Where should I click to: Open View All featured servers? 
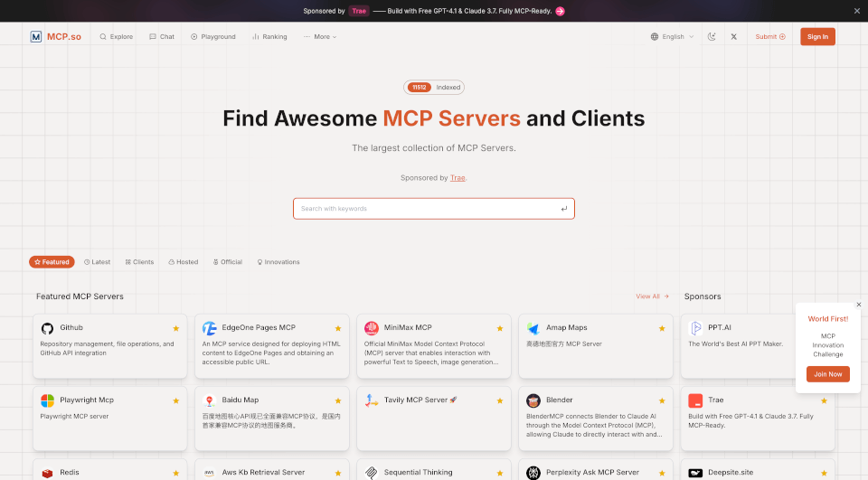[652, 296]
